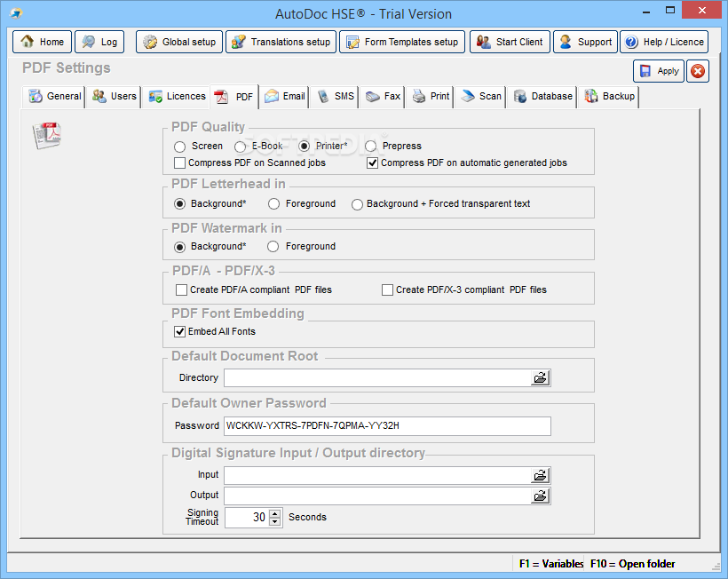
Task: Minimize the AutoDoc HSE window
Action: (645, 12)
